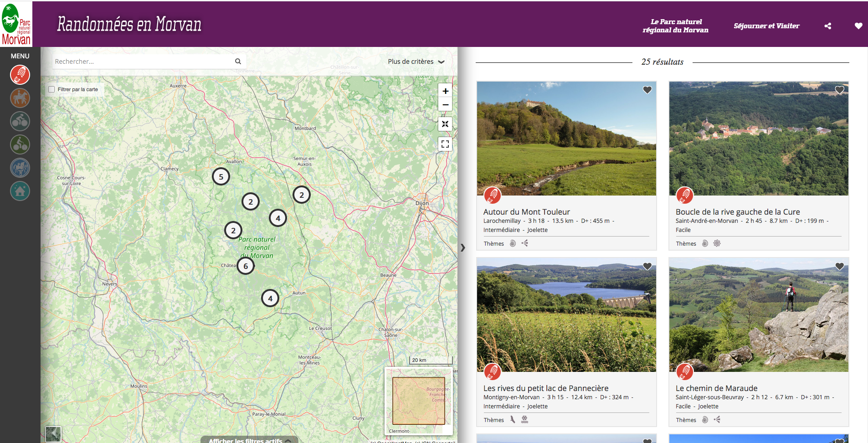The width and height of the screenshot is (868, 443).
Task: Click hiking badge on Le chemin de Maraude card
Action: pyautogui.click(x=684, y=372)
